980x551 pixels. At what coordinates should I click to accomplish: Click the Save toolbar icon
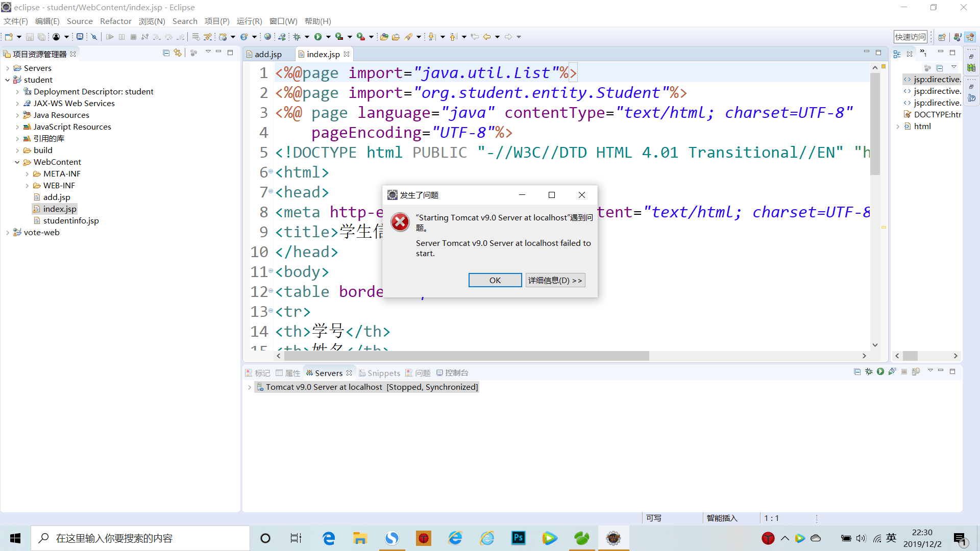click(x=30, y=37)
